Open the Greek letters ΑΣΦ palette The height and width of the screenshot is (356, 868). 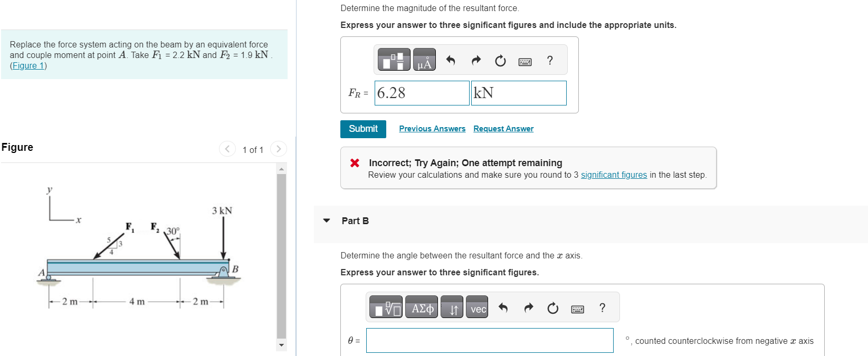point(422,308)
